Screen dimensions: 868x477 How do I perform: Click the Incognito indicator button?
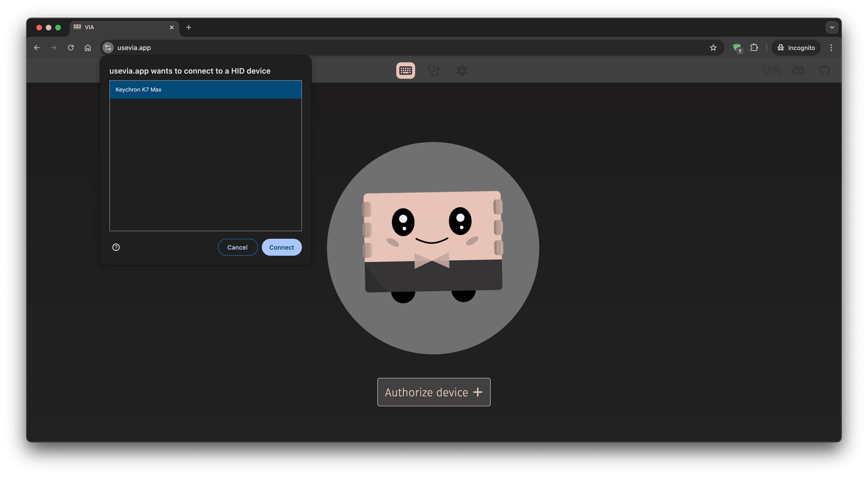click(796, 47)
